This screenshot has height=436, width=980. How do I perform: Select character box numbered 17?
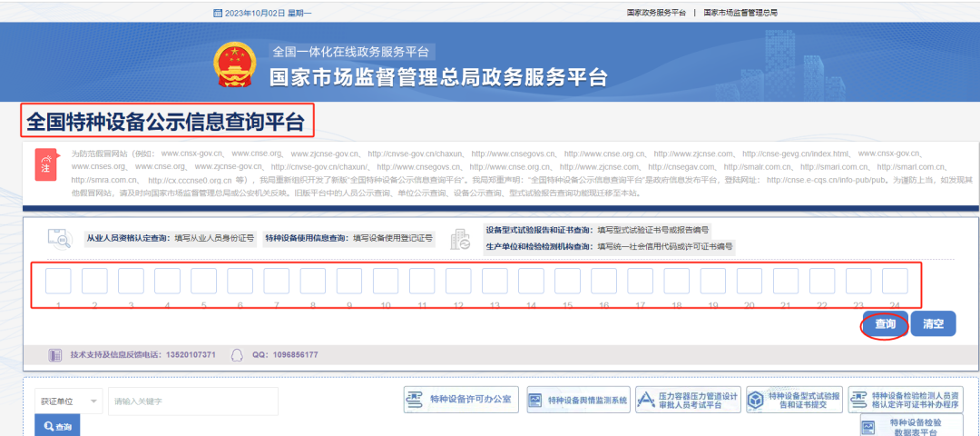pyautogui.click(x=640, y=282)
